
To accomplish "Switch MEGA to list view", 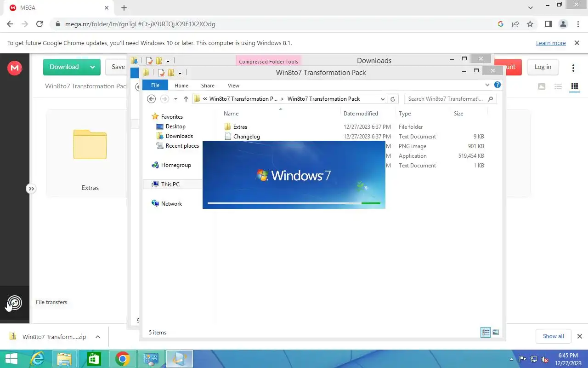I will 558,86.
